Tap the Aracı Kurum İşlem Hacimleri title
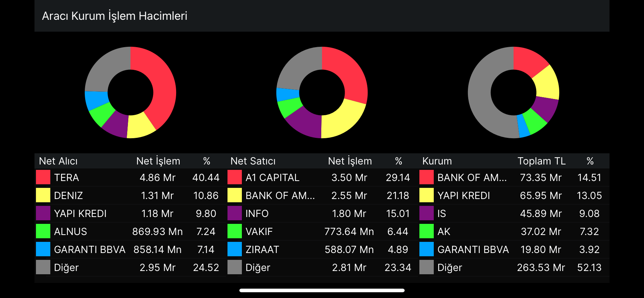 click(115, 16)
